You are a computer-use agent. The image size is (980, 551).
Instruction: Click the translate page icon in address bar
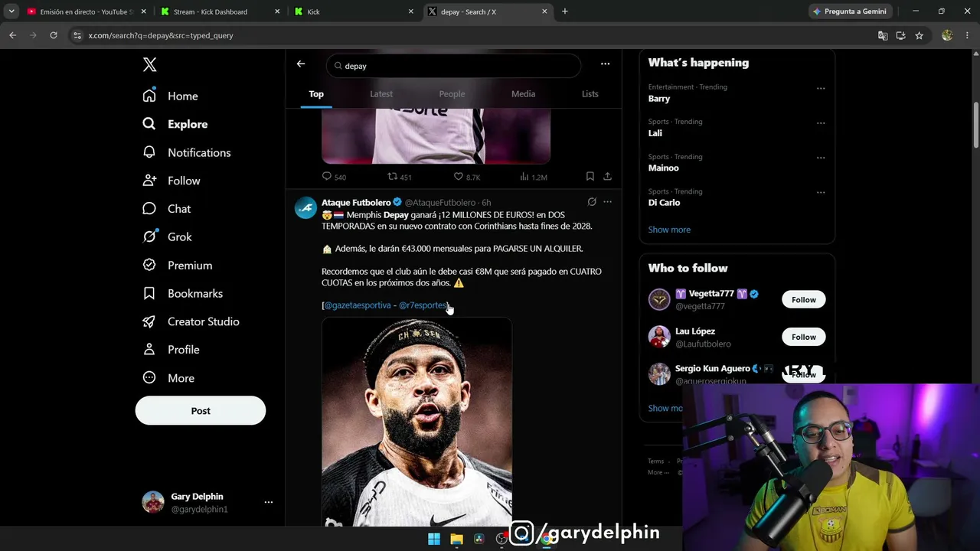click(x=883, y=35)
